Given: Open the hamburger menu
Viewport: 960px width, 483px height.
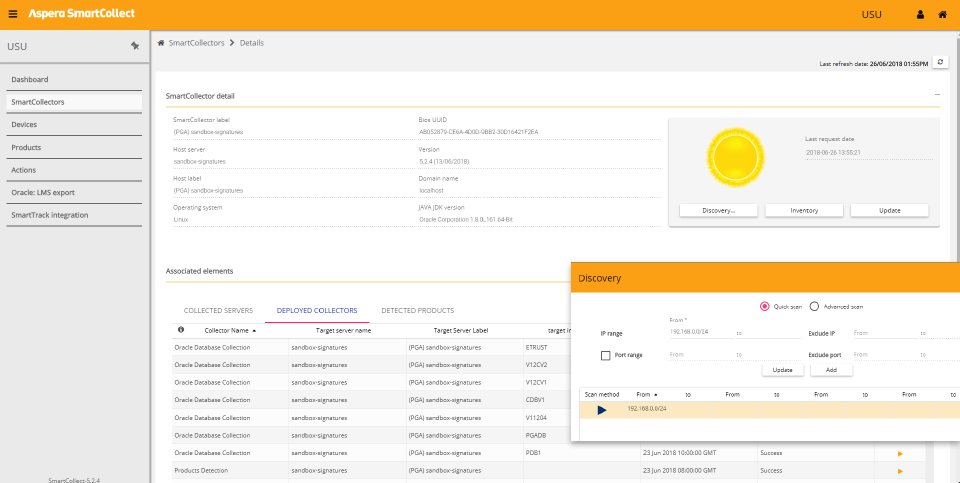Looking at the screenshot, I should [x=13, y=14].
